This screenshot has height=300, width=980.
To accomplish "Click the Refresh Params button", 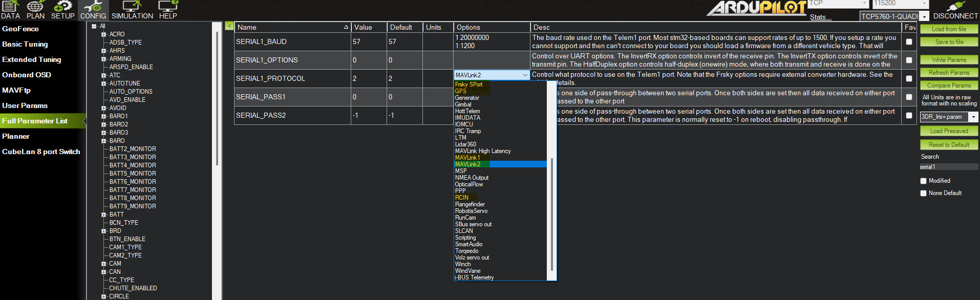I will point(949,73).
